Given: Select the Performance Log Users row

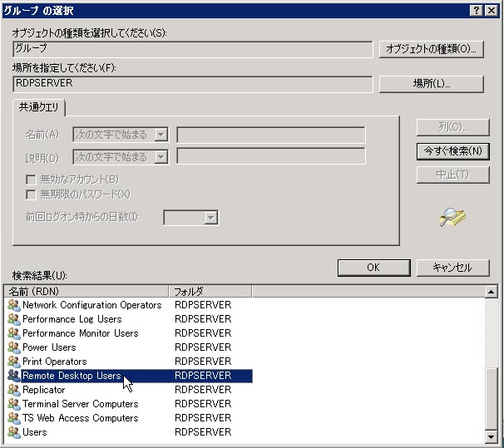Looking at the screenshot, I should click(129, 319).
